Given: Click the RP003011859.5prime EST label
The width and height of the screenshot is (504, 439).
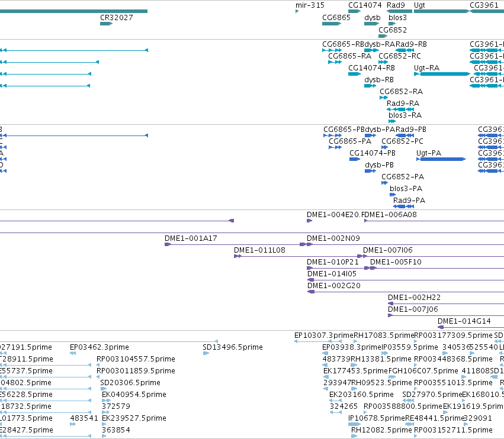Looking at the screenshot, I should coord(136,371).
